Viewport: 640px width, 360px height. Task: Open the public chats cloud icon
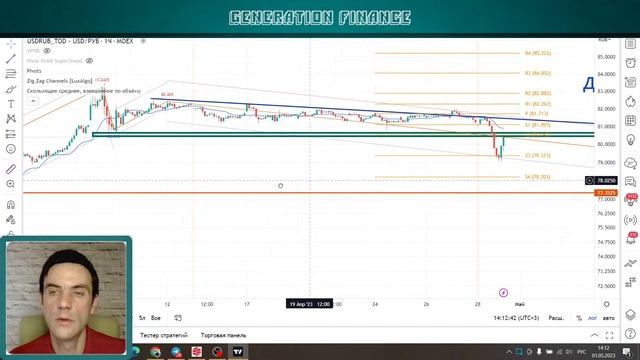click(630, 163)
